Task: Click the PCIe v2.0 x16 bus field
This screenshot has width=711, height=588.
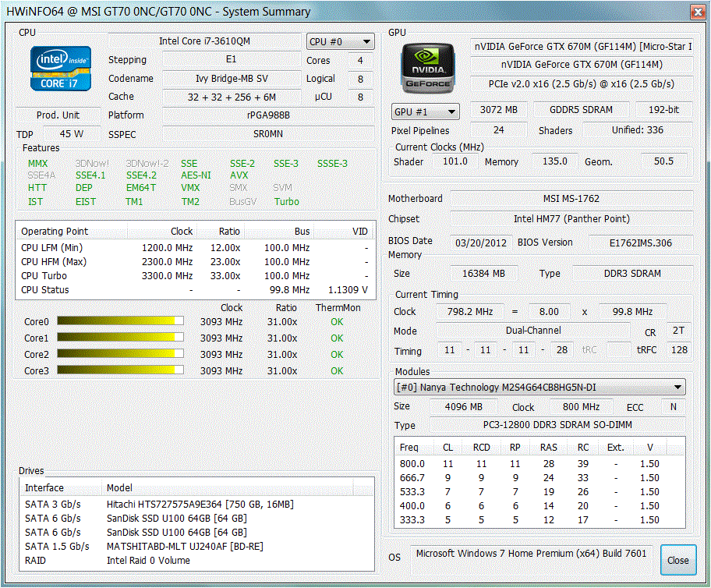Action: tap(582, 84)
